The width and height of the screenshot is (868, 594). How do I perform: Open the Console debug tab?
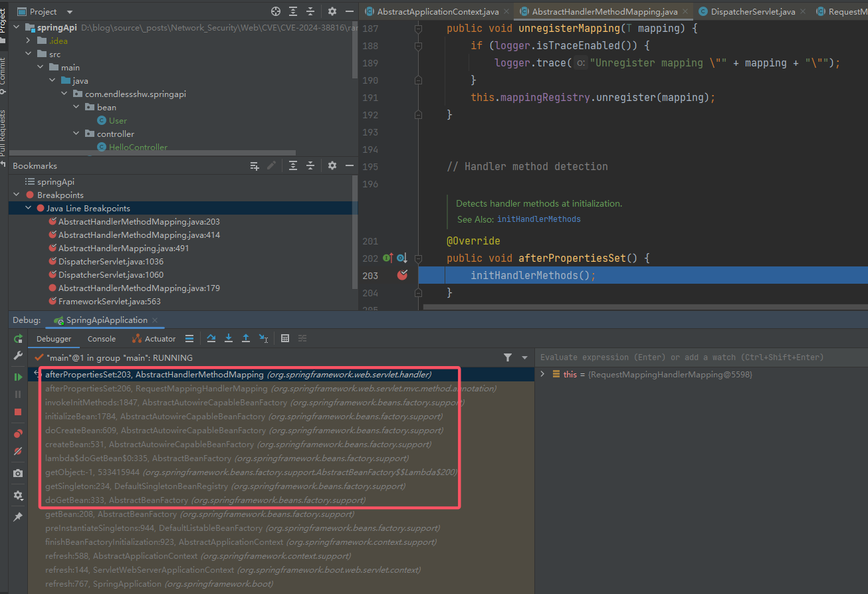[x=102, y=339]
